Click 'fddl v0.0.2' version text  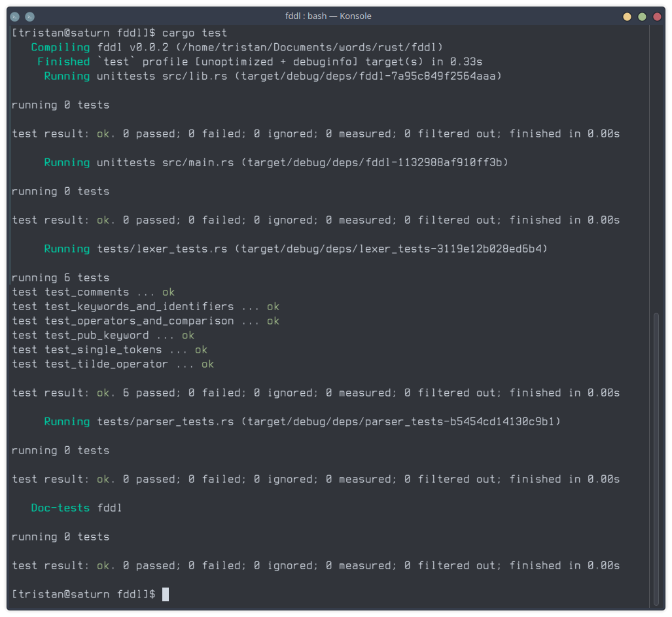pos(133,47)
